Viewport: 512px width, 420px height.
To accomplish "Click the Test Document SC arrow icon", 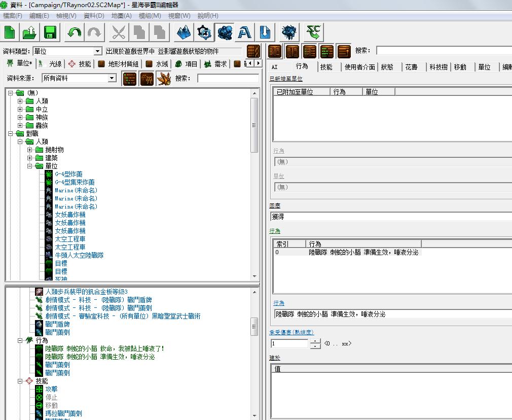I will coord(314,33).
